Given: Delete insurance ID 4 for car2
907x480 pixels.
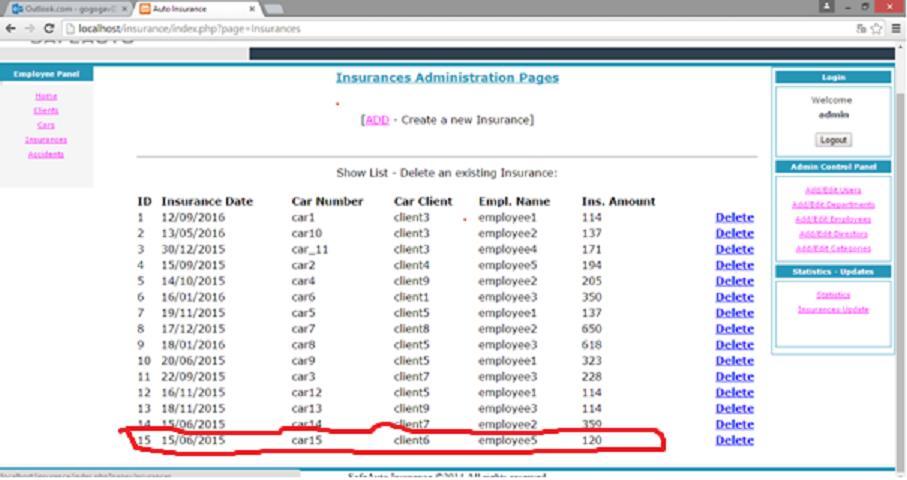Looking at the screenshot, I should click(x=735, y=265).
